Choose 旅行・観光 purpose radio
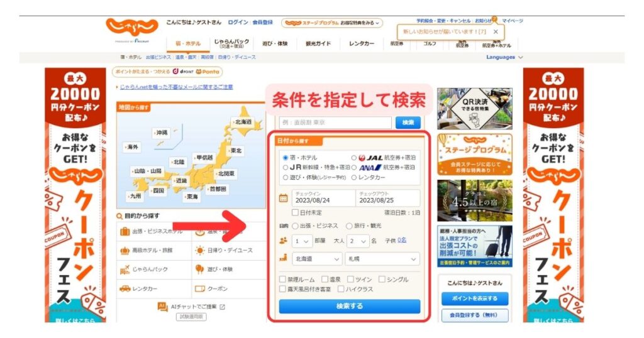 coord(349,226)
